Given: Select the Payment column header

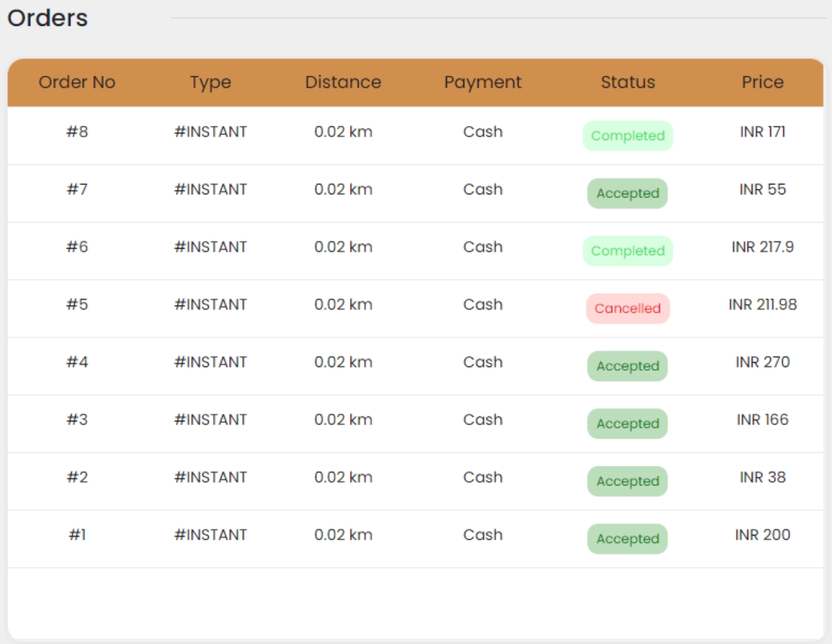Looking at the screenshot, I should [483, 83].
